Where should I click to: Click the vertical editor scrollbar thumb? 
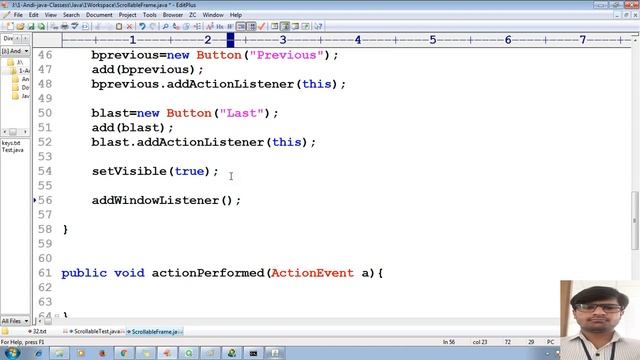coord(634,220)
